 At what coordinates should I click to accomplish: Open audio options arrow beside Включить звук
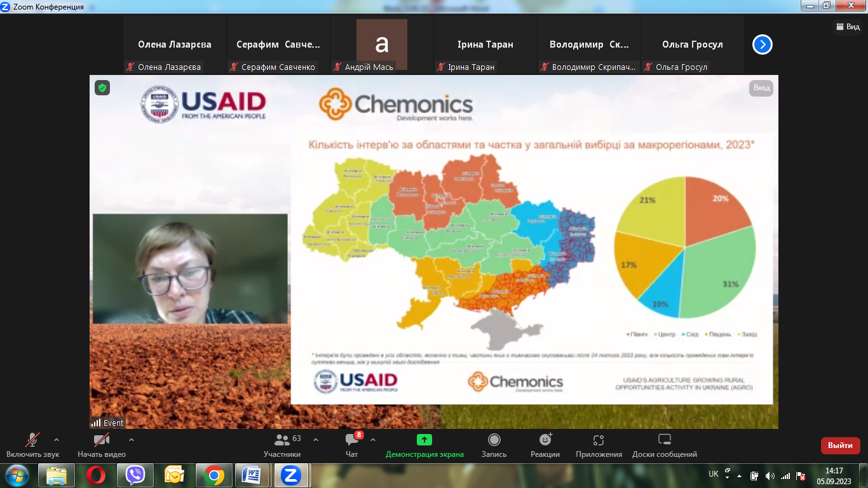coord(57,440)
